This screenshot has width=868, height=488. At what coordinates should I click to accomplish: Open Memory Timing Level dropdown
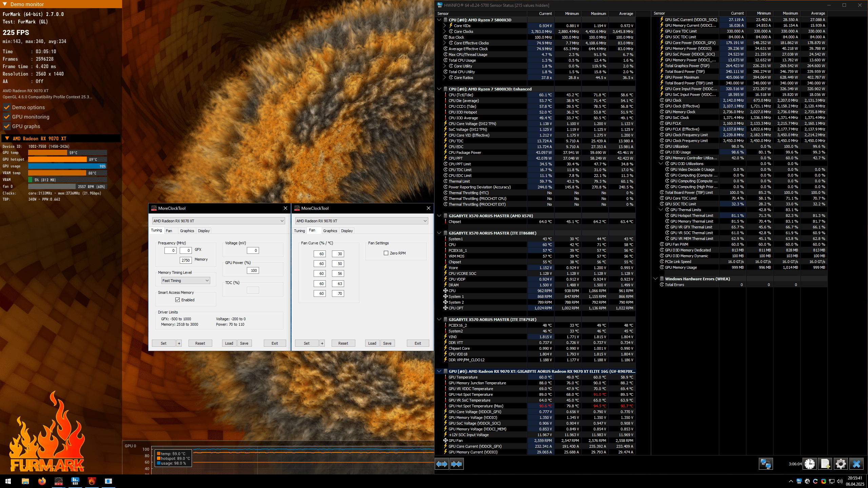[185, 281]
